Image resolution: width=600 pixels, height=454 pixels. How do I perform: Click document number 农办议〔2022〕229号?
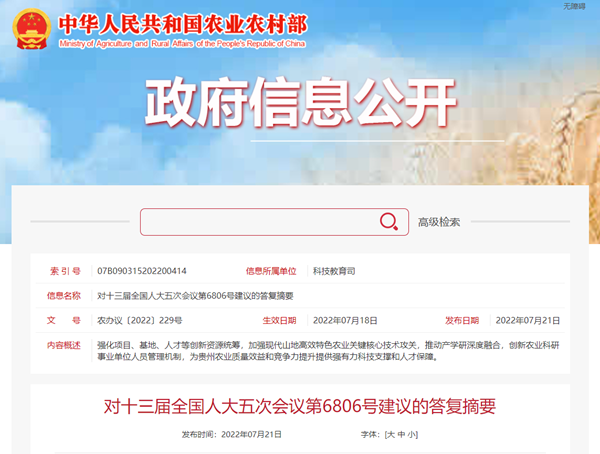pos(140,320)
